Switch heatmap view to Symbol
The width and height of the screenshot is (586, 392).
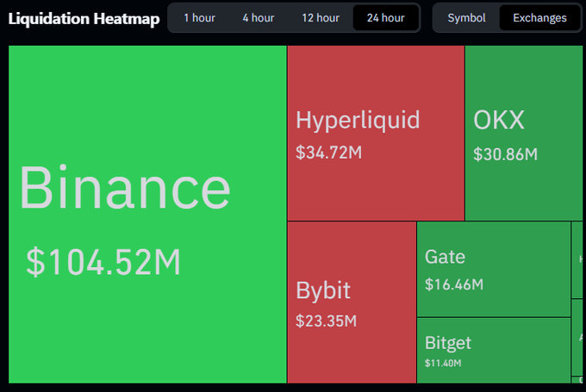click(x=466, y=18)
